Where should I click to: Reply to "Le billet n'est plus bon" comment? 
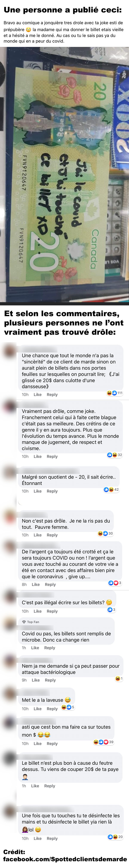click(x=50, y=786)
